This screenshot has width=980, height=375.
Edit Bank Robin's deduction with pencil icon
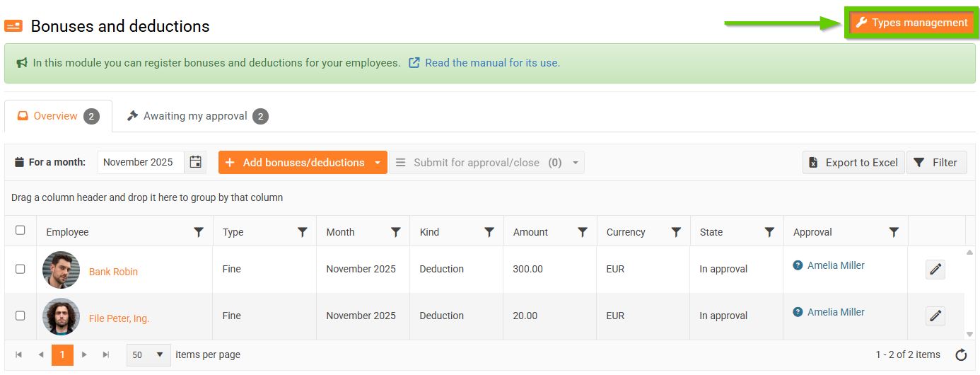[x=935, y=270]
